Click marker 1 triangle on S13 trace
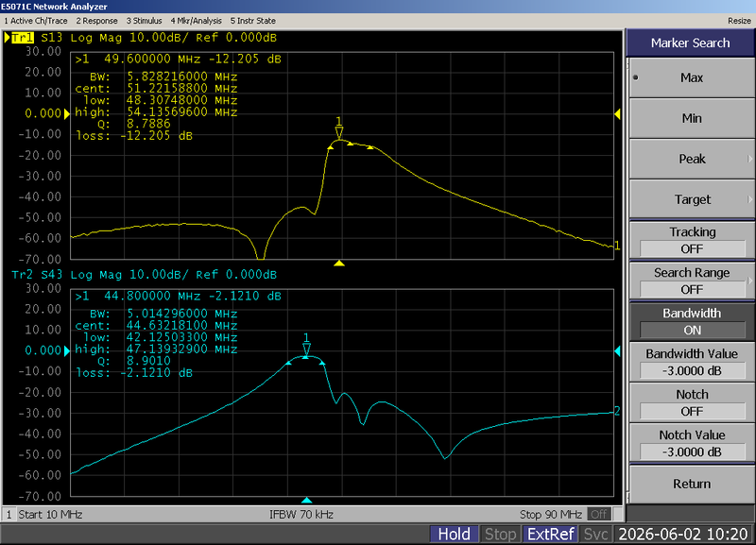Image resolution: width=756 pixels, height=545 pixels. [339, 132]
